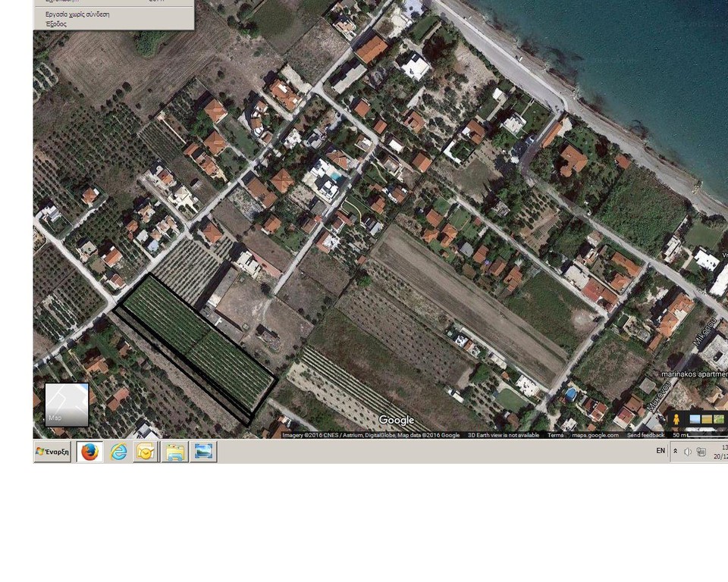Viewport: 728px width, 582px height.
Task: Click the EN language indicator
Action: click(661, 451)
